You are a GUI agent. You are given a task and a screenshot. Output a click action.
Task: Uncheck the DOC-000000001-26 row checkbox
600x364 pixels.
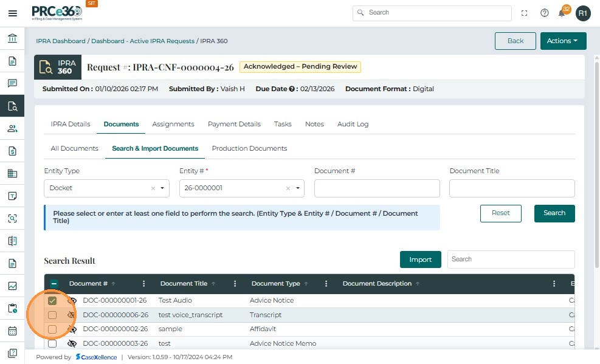[52, 301]
